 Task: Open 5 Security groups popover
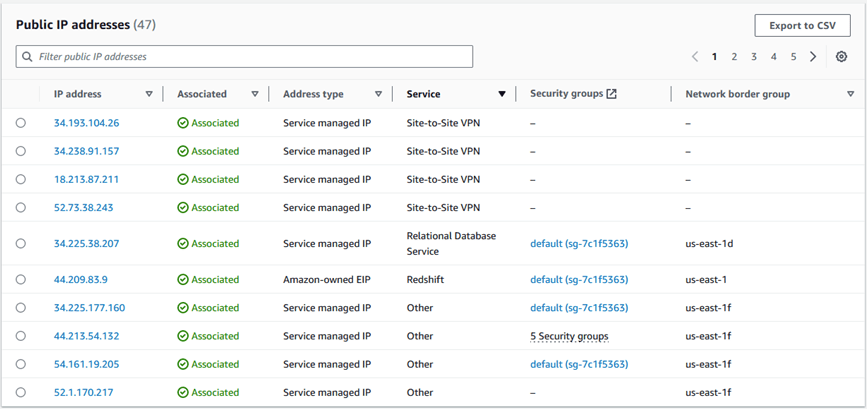click(569, 336)
